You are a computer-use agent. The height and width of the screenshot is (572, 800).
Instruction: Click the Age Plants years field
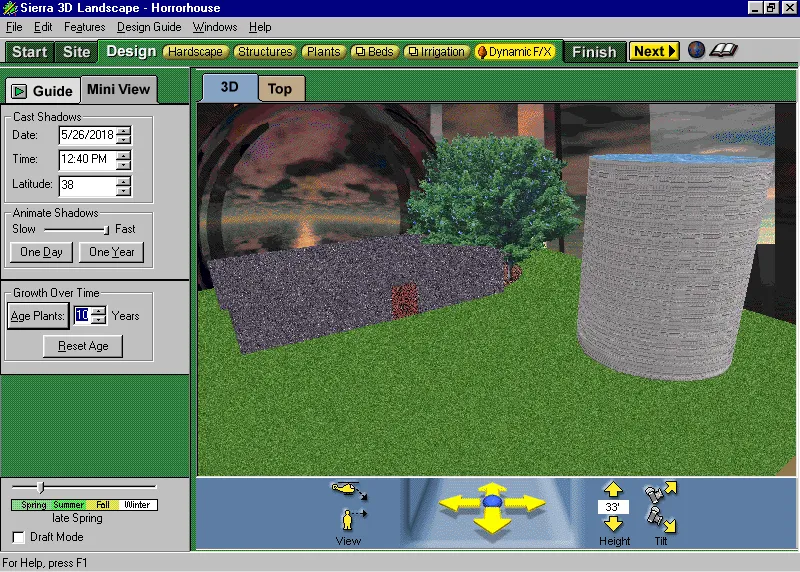point(82,315)
